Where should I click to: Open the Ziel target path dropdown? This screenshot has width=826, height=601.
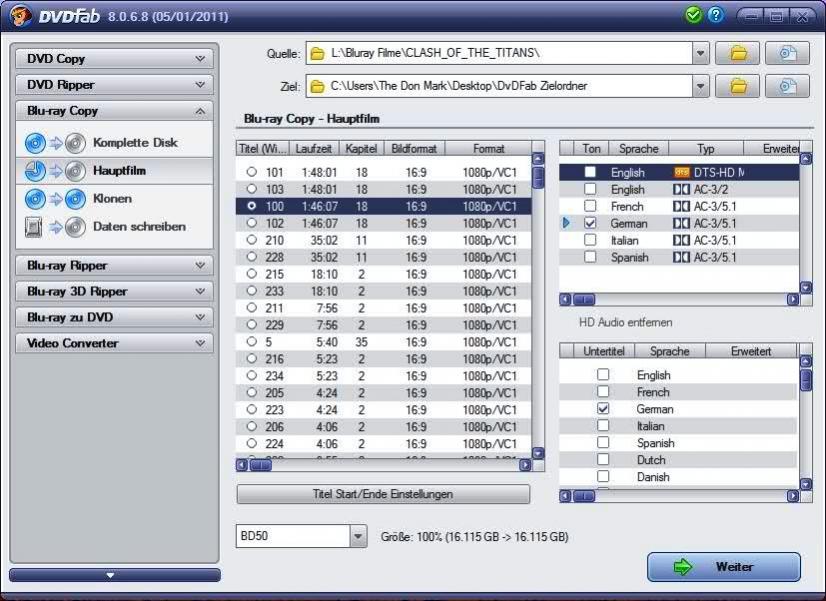(x=700, y=86)
